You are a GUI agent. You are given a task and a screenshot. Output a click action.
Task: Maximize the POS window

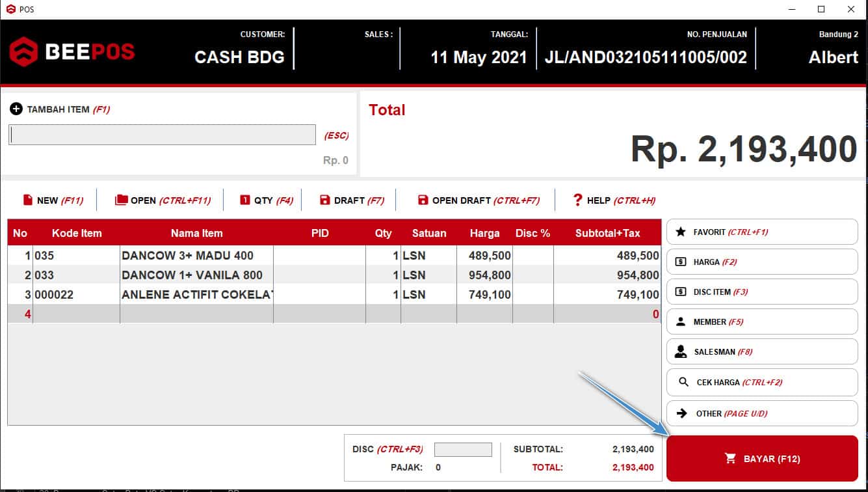point(821,9)
